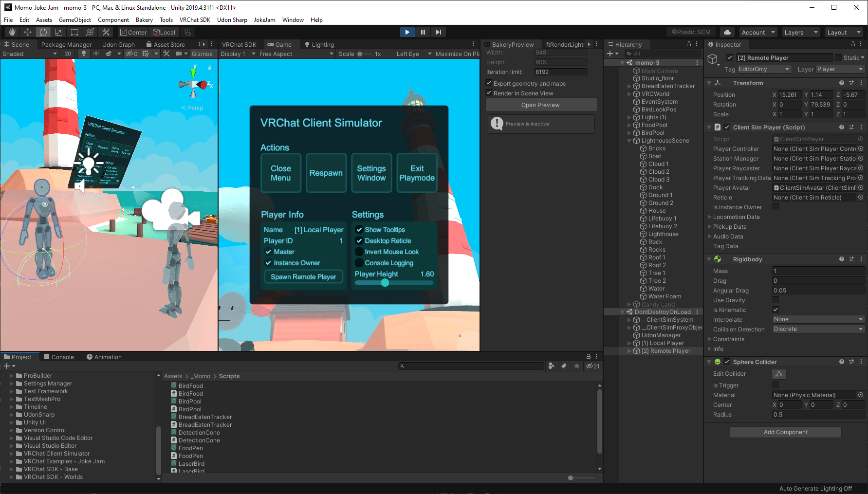Viewport: 868px width, 494px height.
Task: Click the Spawn Remote Player button
Action: (303, 276)
